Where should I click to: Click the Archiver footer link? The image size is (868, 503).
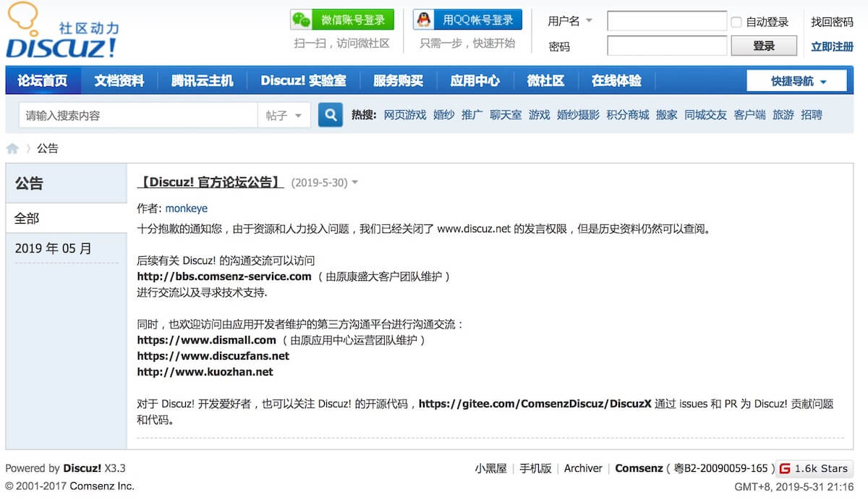tap(583, 468)
